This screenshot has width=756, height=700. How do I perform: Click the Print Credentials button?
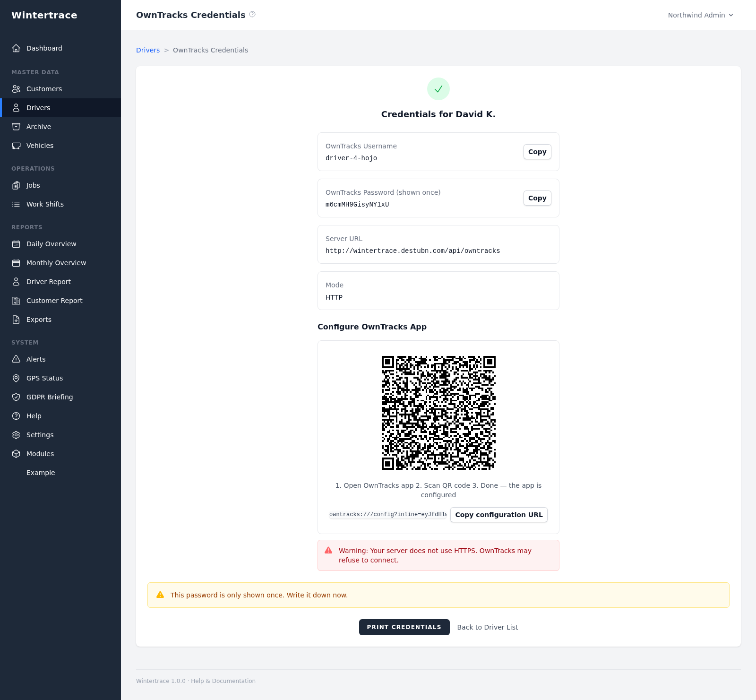point(404,627)
